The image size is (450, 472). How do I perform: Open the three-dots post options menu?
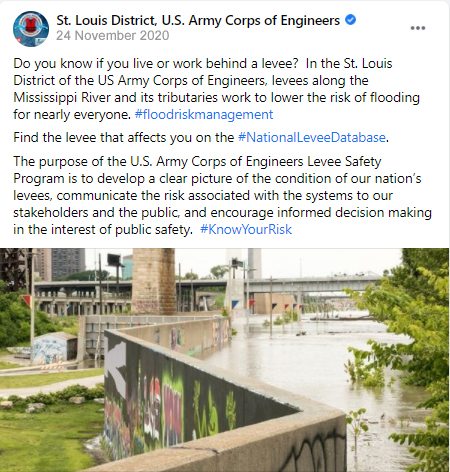(x=418, y=28)
